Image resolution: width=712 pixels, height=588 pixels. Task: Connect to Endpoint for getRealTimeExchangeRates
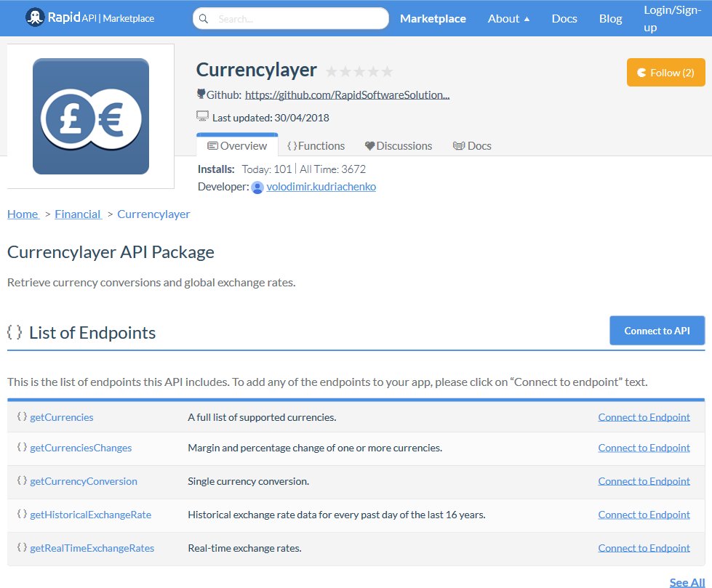[x=644, y=548]
